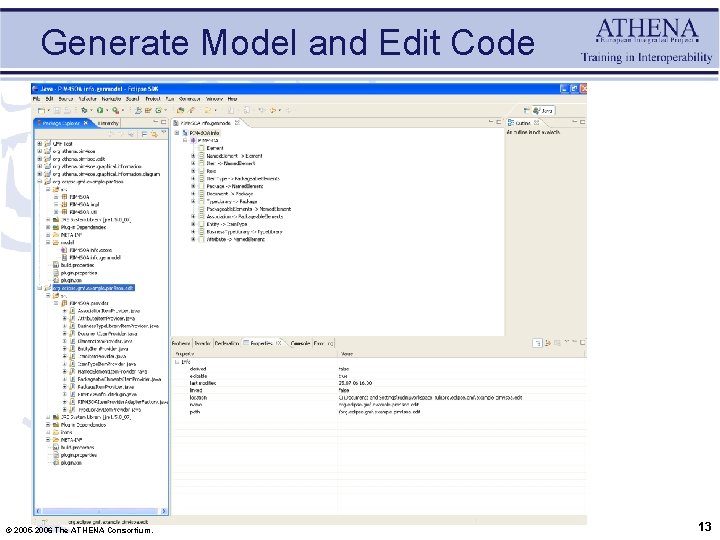Click the New file toolbar icon

coord(41,110)
